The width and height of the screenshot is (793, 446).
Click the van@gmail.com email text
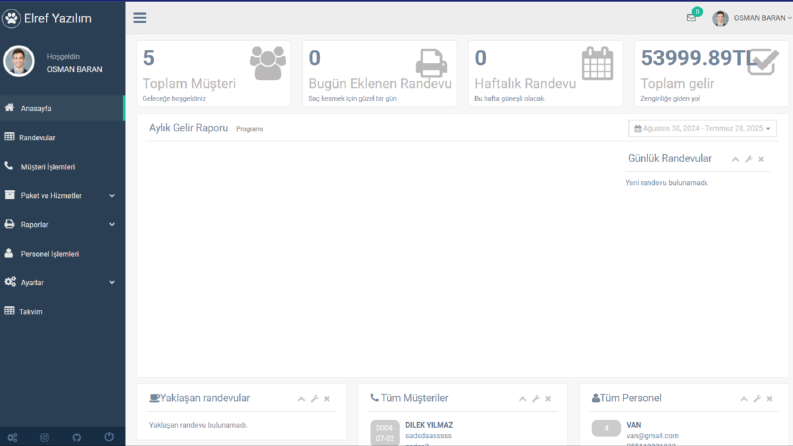(x=652, y=435)
